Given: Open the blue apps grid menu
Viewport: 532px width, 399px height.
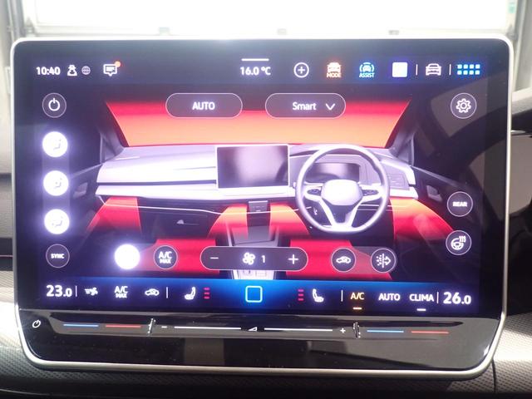Looking at the screenshot, I should tap(468, 69).
